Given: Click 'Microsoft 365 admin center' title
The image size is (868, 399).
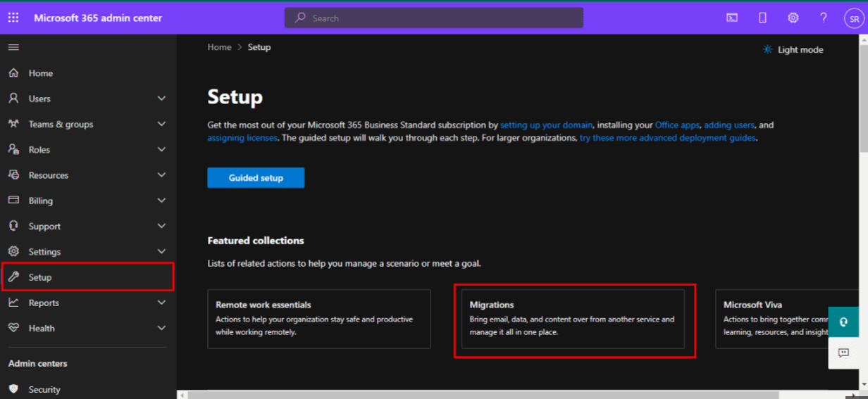Looking at the screenshot, I should point(98,18).
